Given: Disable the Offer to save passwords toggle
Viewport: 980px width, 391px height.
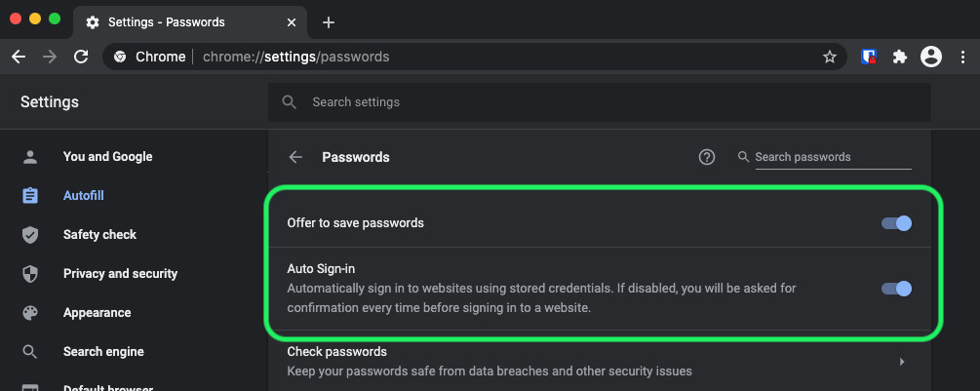Looking at the screenshot, I should [x=896, y=223].
